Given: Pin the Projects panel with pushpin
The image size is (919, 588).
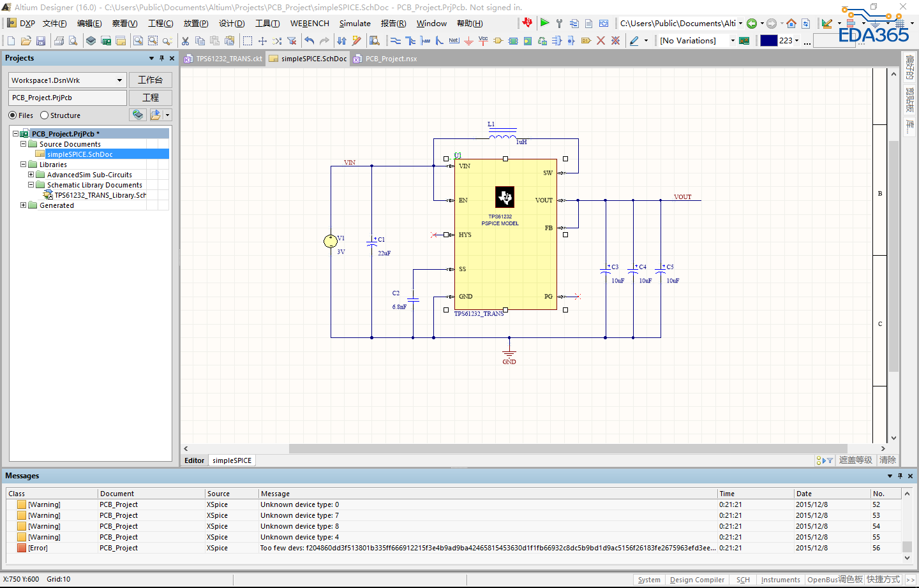Looking at the screenshot, I should [161, 58].
